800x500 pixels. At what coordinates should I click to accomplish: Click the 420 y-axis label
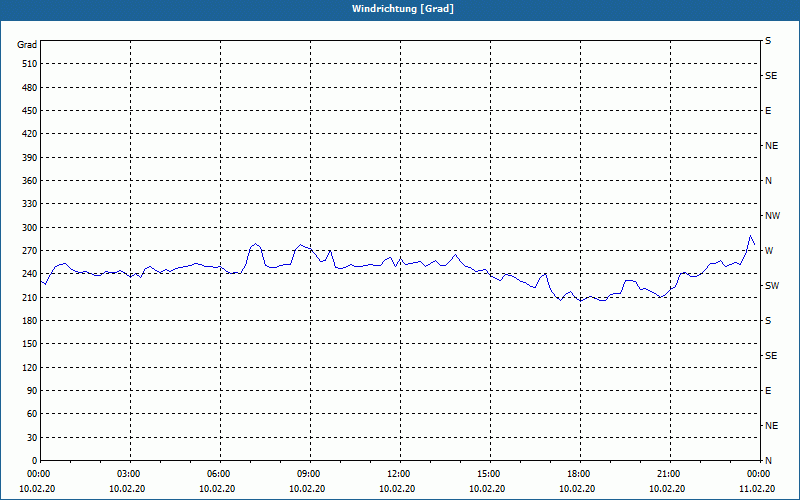(x=29, y=134)
